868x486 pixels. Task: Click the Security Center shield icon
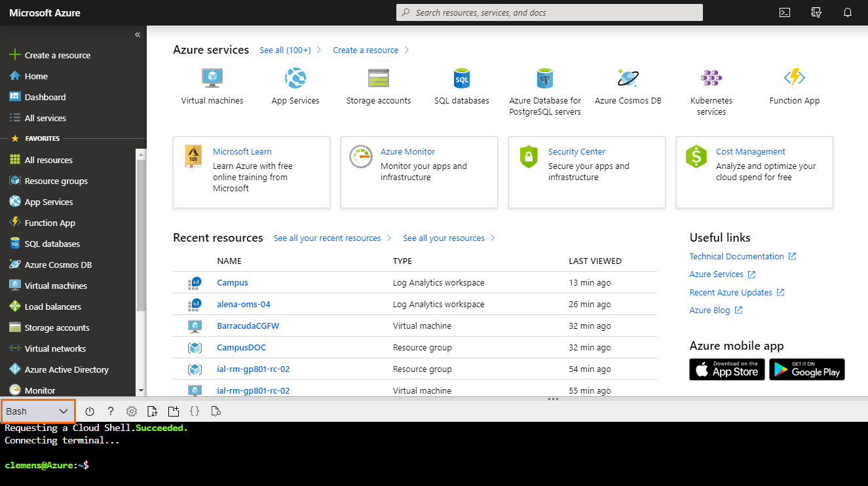tap(529, 157)
